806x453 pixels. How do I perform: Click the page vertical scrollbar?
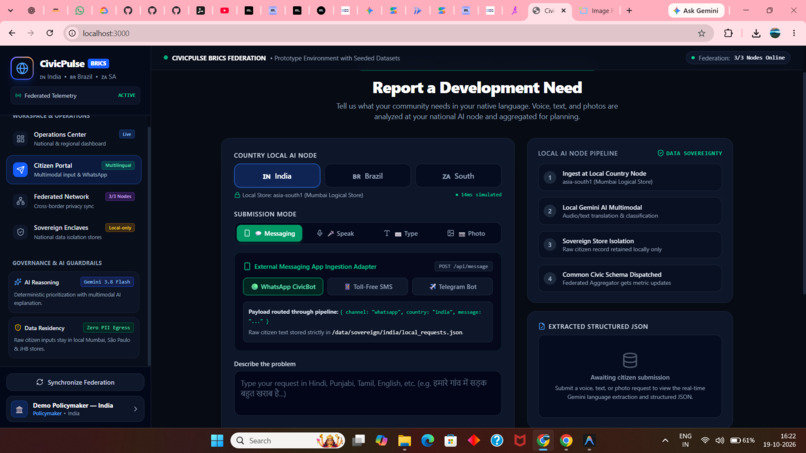(x=803, y=184)
